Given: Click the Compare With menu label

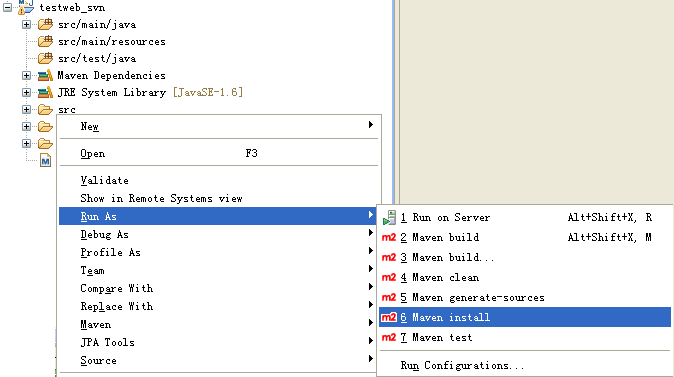Looking at the screenshot, I should (x=116, y=288).
